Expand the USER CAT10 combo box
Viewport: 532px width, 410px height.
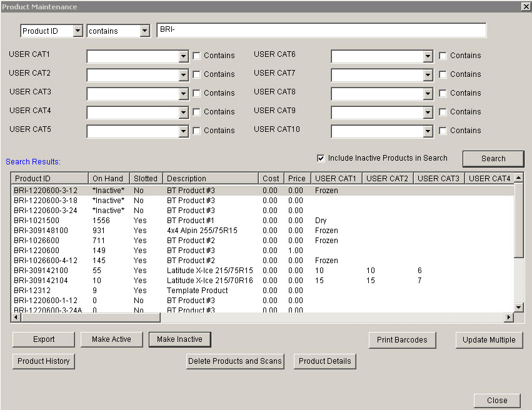click(x=428, y=131)
